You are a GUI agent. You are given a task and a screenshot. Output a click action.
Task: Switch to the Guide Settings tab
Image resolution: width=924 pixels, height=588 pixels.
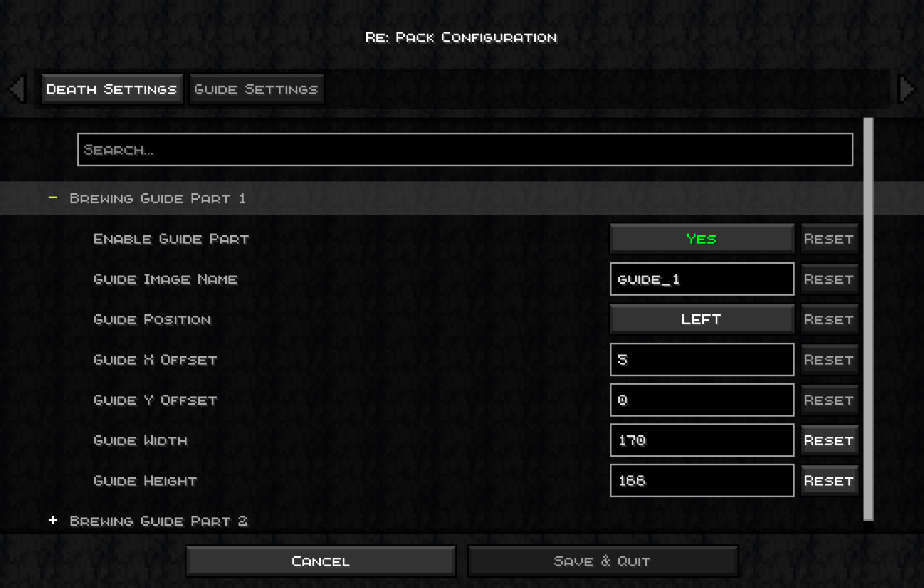[x=256, y=90]
